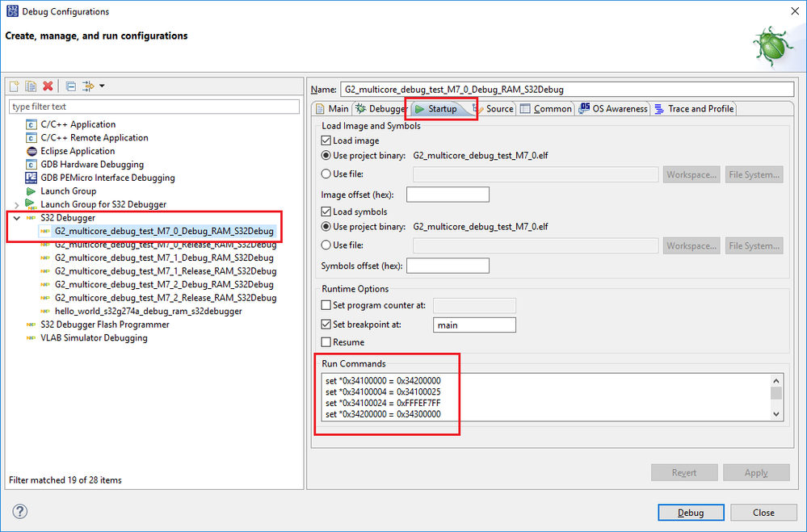Open the filter toolbar dropdown arrow
This screenshot has width=807, height=532.
tap(102, 86)
